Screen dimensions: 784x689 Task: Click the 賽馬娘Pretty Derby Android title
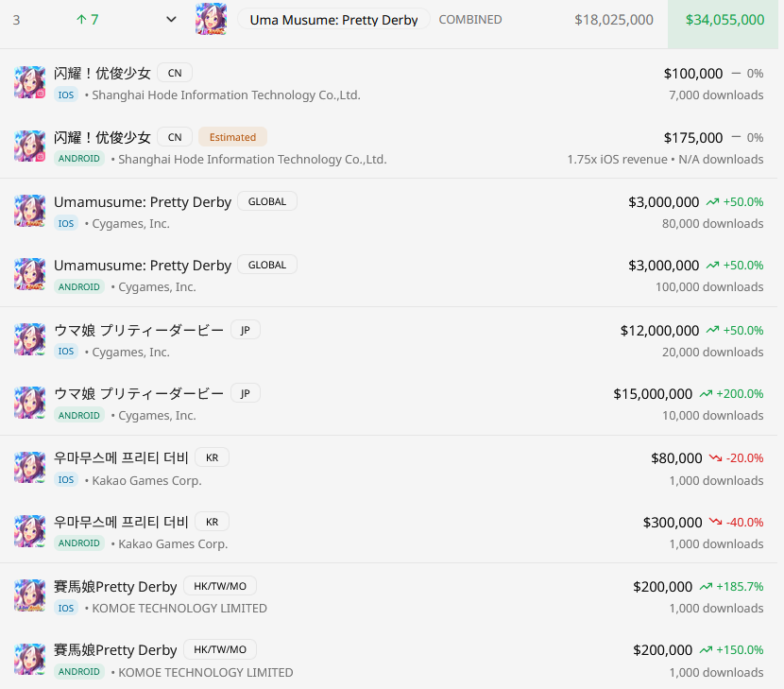point(115,650)
